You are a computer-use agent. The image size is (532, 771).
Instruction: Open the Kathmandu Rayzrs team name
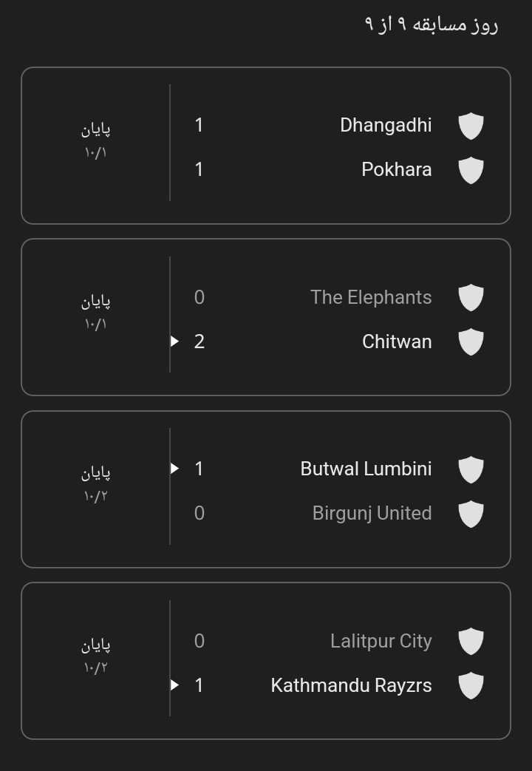point(351,686)
